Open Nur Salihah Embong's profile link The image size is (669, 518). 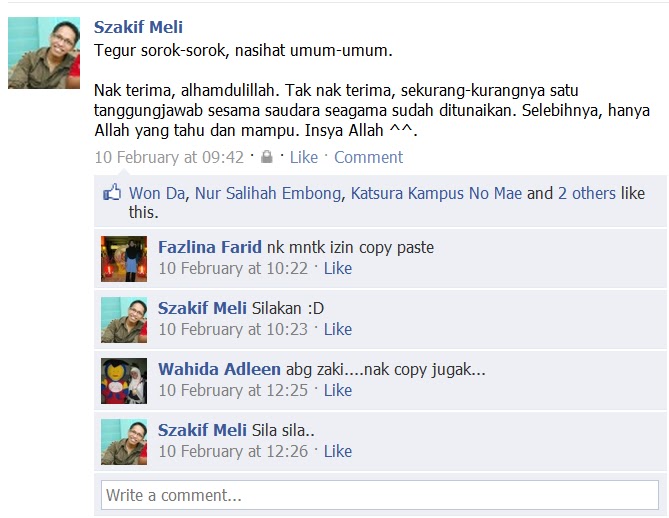(268, 193)
